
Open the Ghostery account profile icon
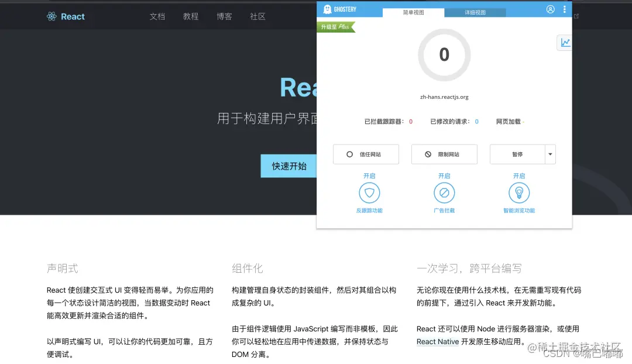click(550, 9)
